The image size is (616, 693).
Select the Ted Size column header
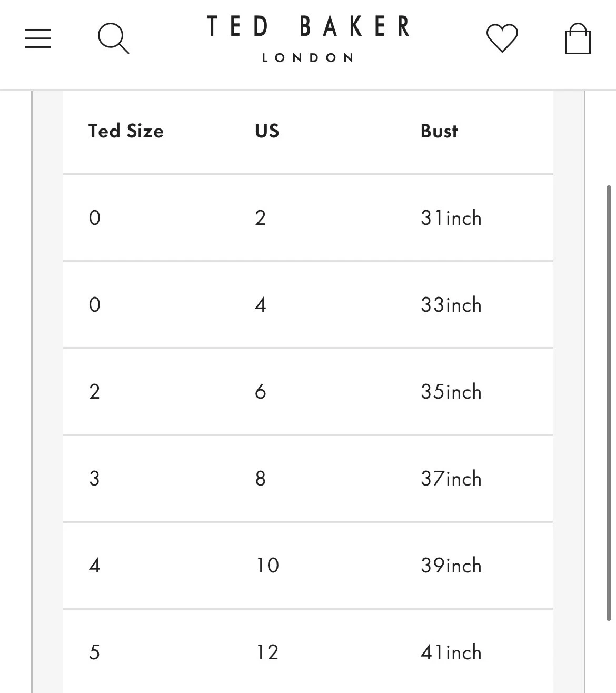tap(126, 131)
